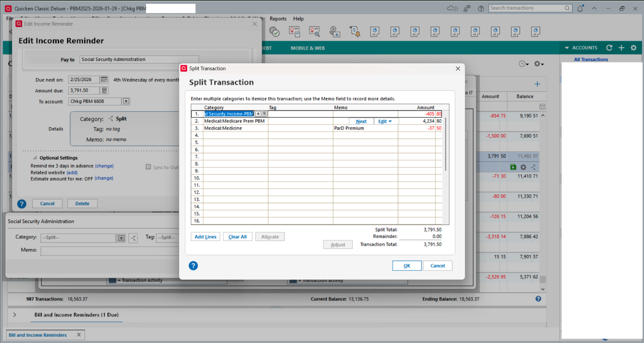Click the help icon in Edit Income Reminder
The width and height of the screenshot is (644, 343).
pyautogui.click(x=22, y=204)
